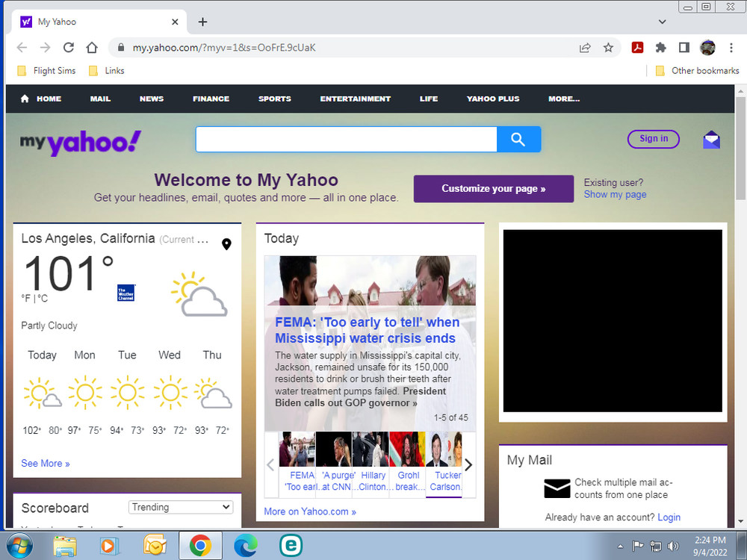
Task: Reload the page with the refresh icon
Action: pyautogui.click(x=69, y=47)
